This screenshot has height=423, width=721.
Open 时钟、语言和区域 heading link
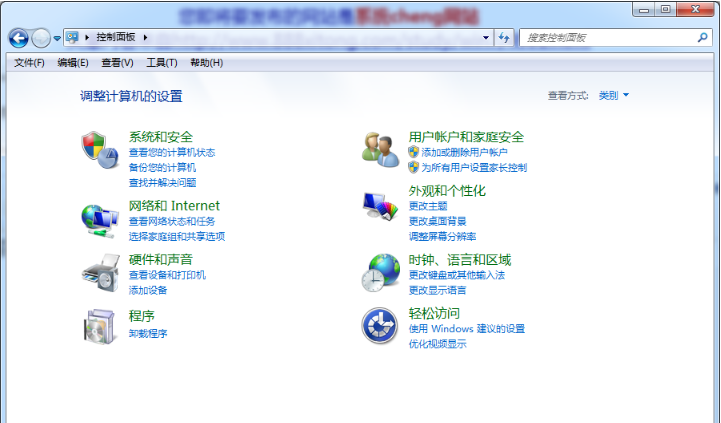pyautogui.click(x=460, y=260)
